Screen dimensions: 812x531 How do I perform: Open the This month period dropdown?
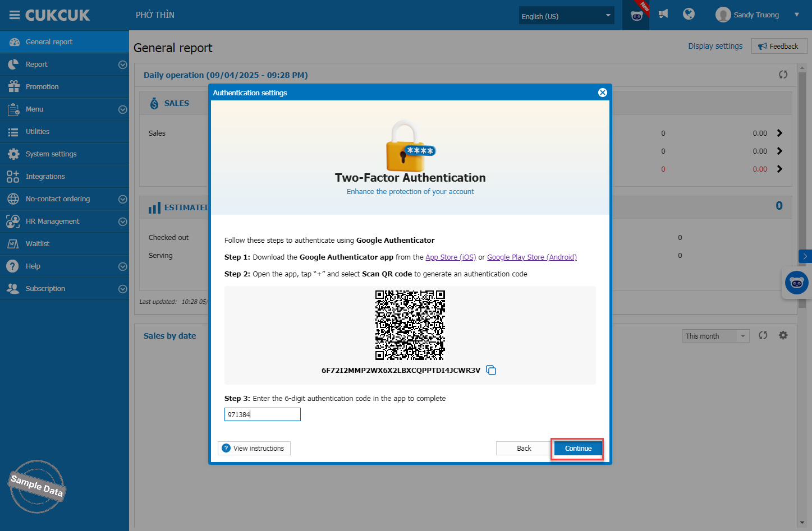(715, 336)
